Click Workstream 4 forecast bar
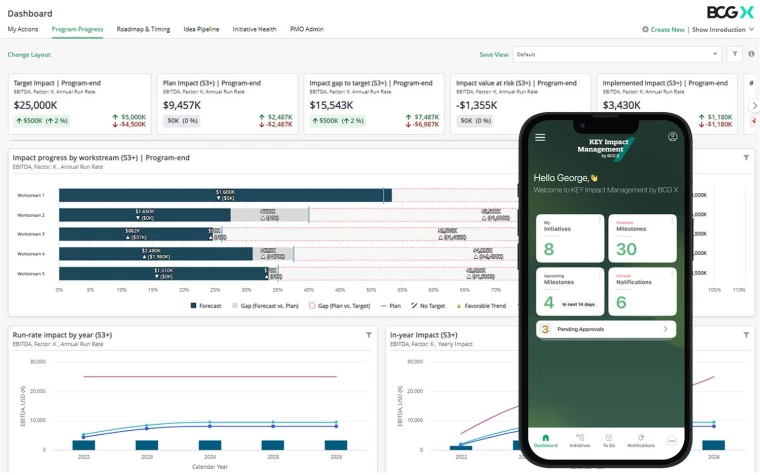Image resolution: width=760 pixels, height=475 pixels. pyautogui.click(x=156, y=253)
